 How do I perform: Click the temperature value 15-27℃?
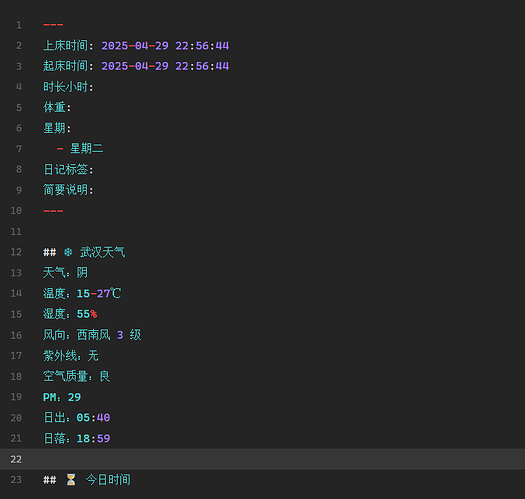click(99, 294)
